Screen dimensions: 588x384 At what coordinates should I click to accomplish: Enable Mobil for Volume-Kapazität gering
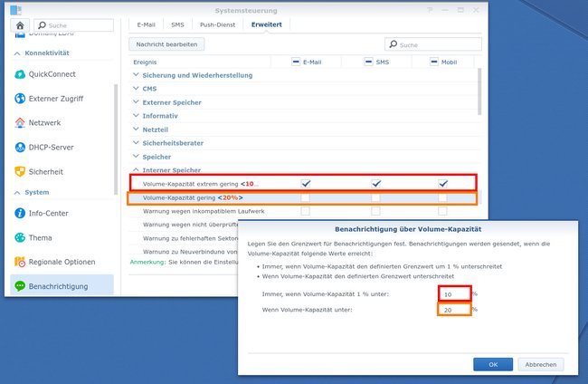tap(442, 197)
